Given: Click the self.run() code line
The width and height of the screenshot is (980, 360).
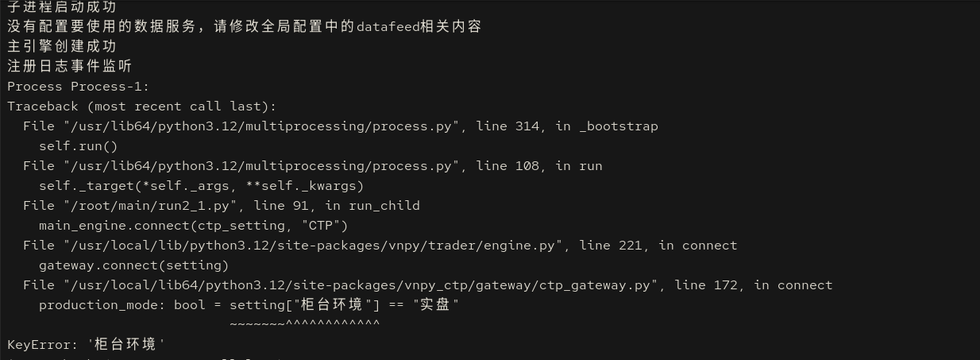Looking at the screenshot, I should (x=78, y=146).
